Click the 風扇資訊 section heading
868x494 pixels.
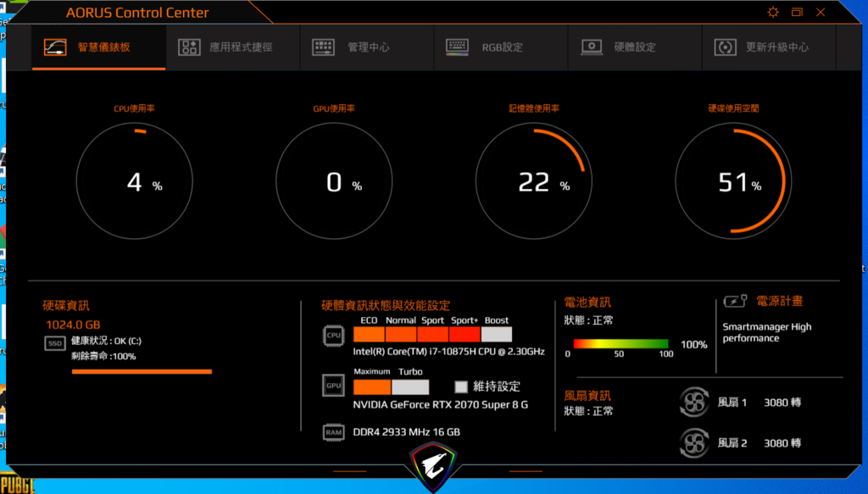tap(587, 396)
